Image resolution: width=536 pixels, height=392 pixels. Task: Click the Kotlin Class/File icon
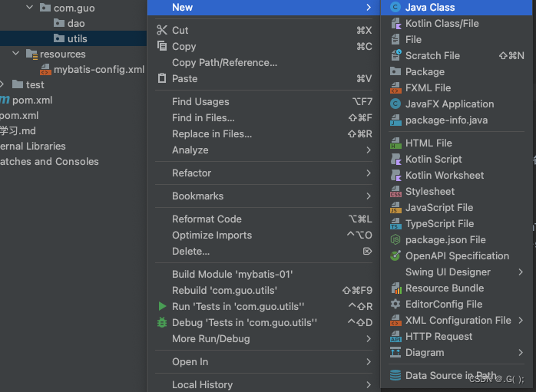(x=395, y=23)
